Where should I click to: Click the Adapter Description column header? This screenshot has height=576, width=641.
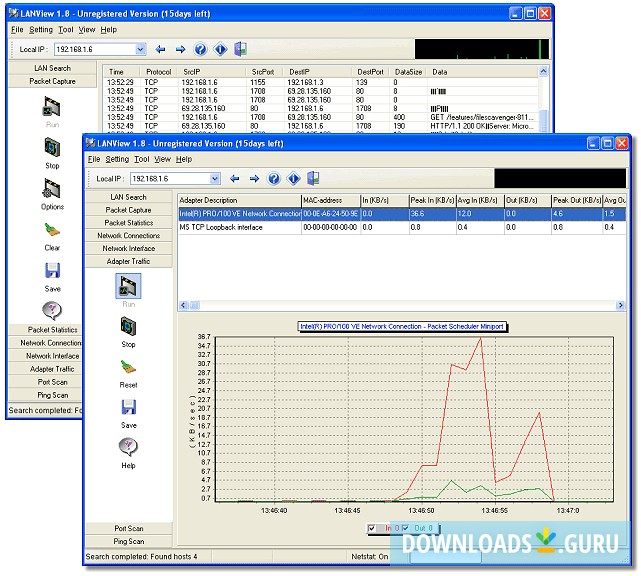(x=240, y=200)
